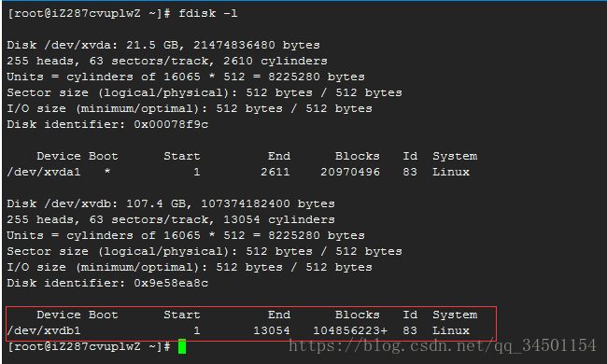The height and width of the screenshot is (364, 607).
Task: Click the boot flag asterisk for xvda1
Action: point(107,172)
